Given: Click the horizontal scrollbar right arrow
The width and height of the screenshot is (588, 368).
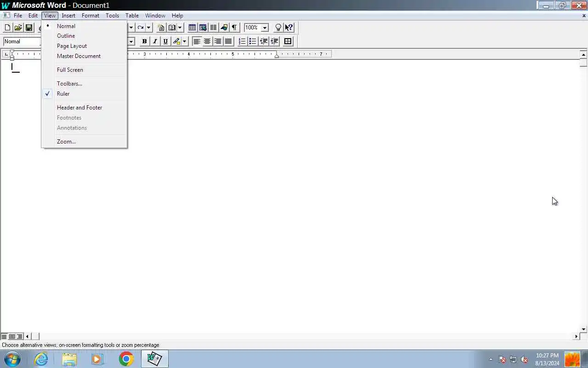Looking at the screenshot, I should pos(576,336).
